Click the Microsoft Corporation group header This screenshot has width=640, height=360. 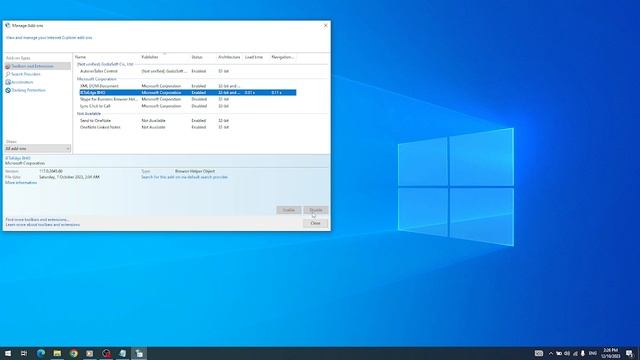(97, 79)
